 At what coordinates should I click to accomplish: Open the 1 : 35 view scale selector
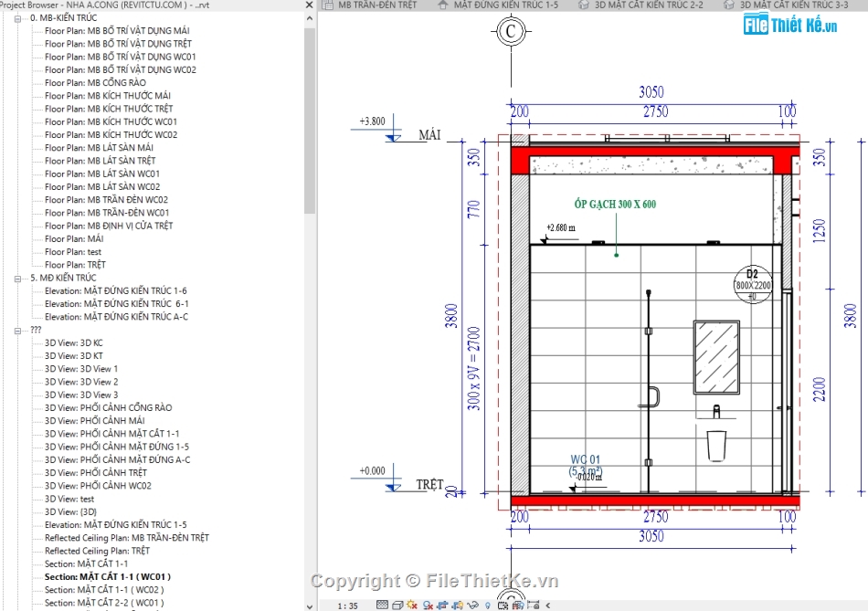[347, 606]
